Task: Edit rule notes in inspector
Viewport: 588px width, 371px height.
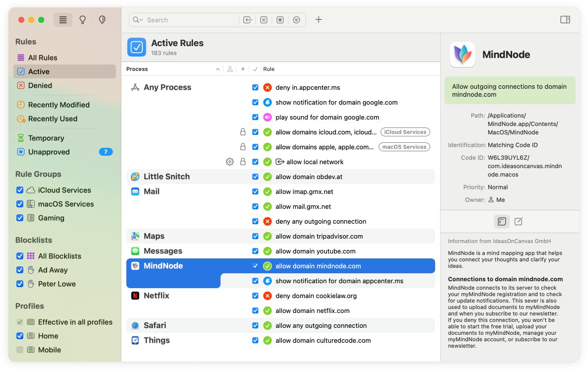Action: pos(518,222)
